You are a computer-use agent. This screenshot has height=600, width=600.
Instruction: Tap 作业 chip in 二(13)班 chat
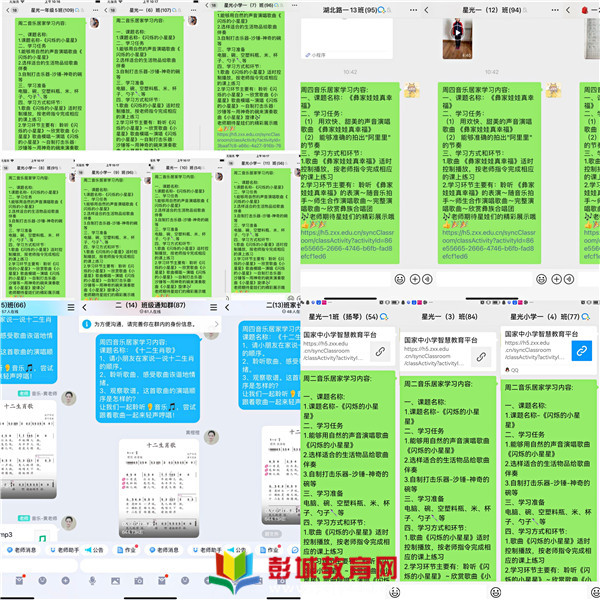(x=269, y=549)
